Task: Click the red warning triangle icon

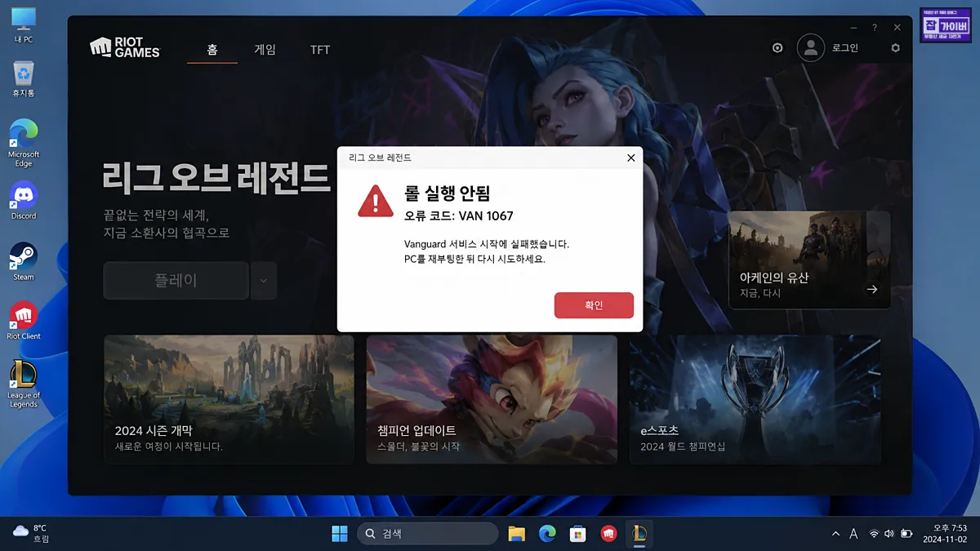Action: pyautogui.click(x=376, y=201)
